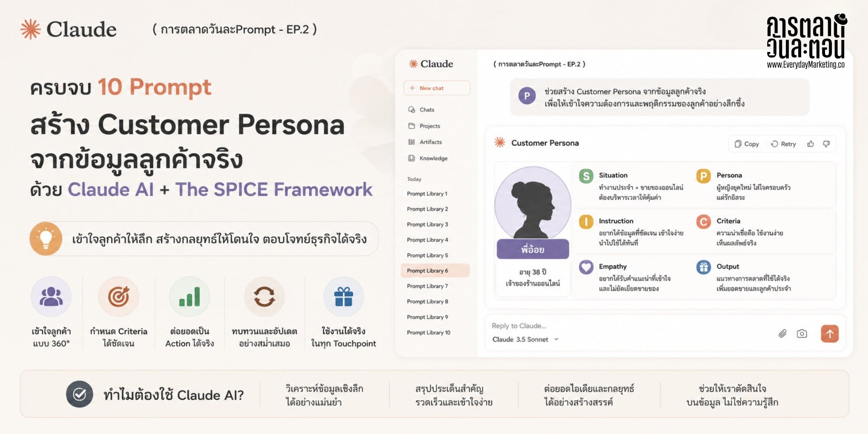Send message with orange arrow button

click(x=830, y=334)
